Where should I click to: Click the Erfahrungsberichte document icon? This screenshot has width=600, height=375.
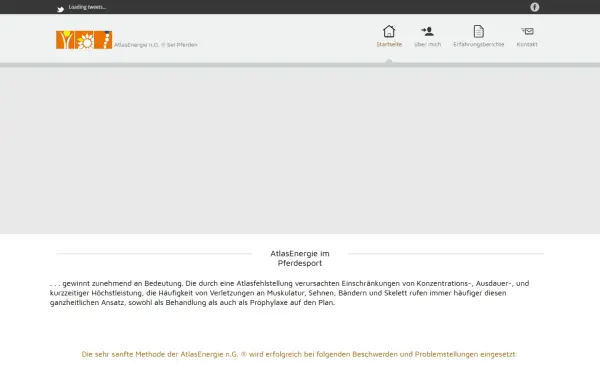[x=479, y=31]
